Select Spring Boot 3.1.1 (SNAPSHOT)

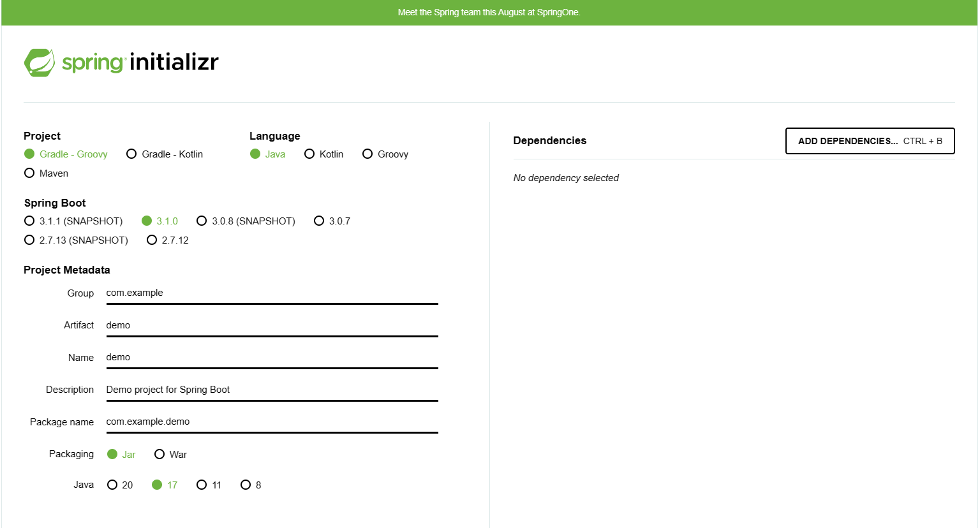click(29, 221)
